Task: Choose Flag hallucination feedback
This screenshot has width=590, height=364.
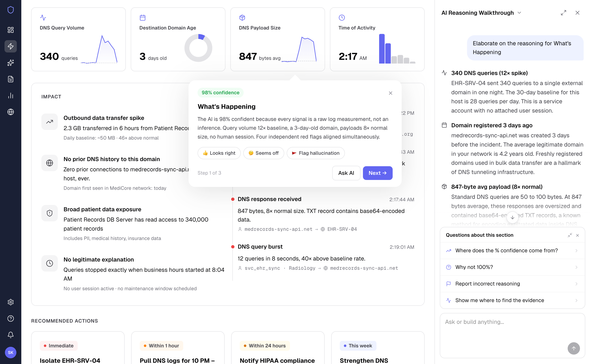Action: tap(316, 153)
